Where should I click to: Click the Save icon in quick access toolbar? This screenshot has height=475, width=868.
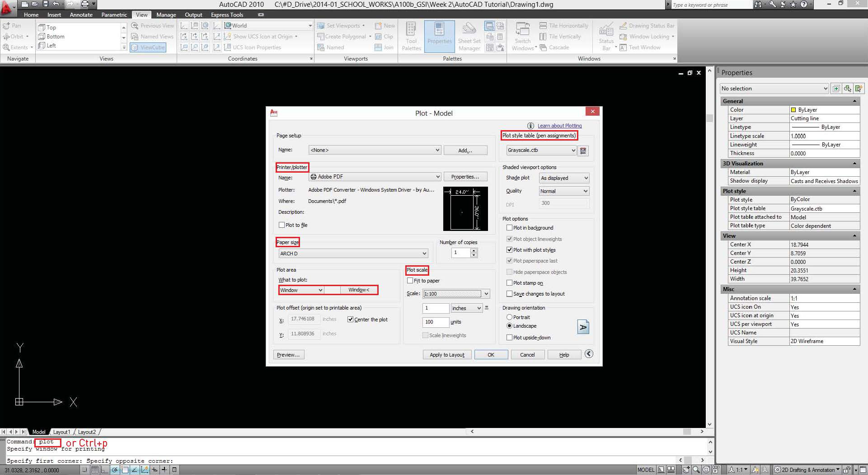pos(45,4)
